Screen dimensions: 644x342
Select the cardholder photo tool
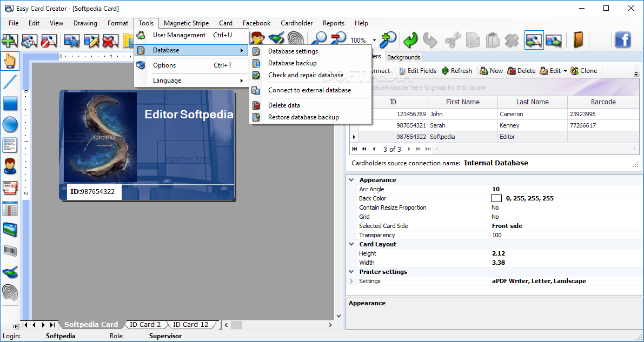(x=10, y=166)
